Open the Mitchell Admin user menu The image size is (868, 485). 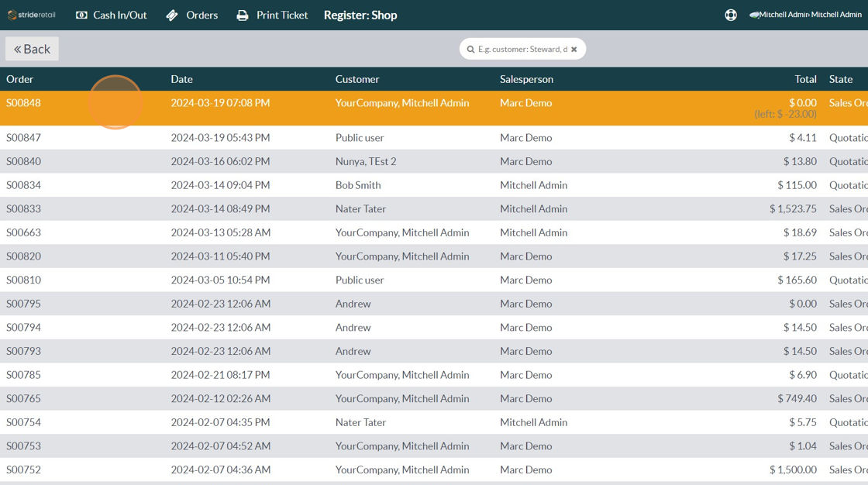tap(805, 15)
